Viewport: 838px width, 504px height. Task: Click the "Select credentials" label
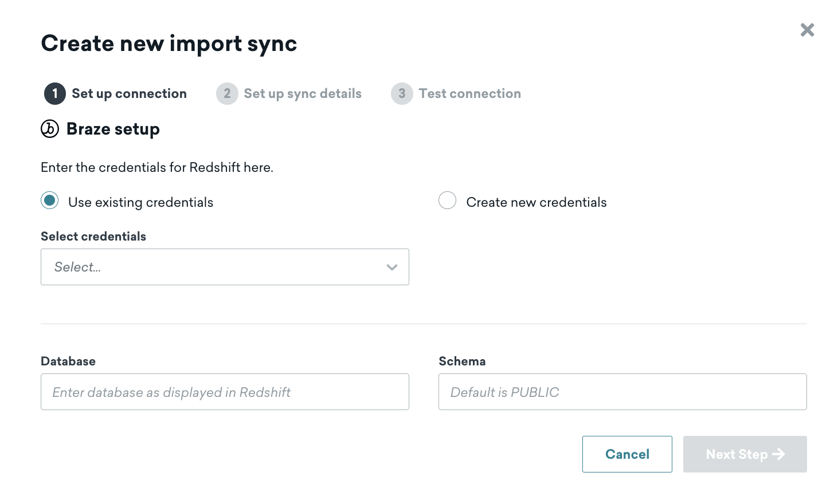(x=93, y=237)
